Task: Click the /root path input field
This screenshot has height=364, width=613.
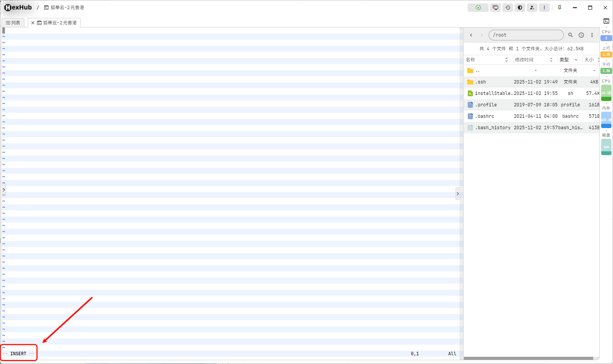Action: (x=526, y=35)
